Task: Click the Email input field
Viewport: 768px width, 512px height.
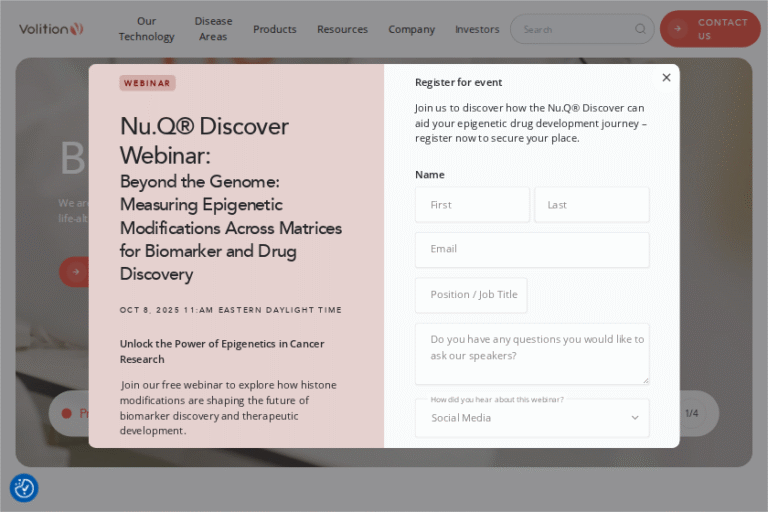Action: (531, 250)
